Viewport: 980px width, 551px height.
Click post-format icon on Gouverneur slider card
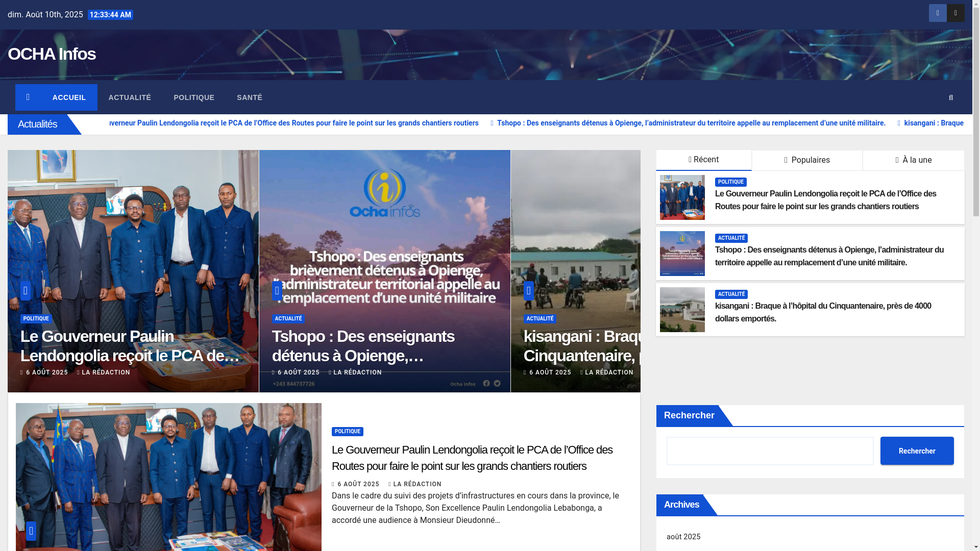tap(26, 291)
